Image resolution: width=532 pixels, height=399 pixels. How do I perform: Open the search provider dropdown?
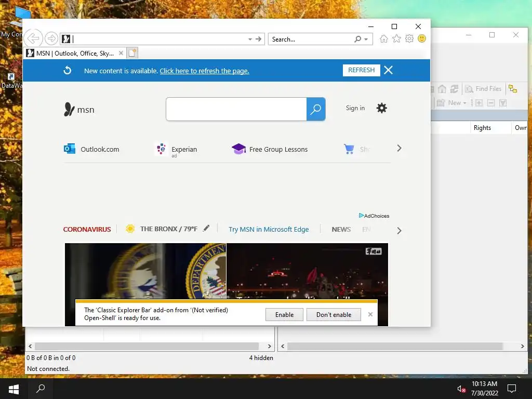pyautogui.click(x=366, y=39)
